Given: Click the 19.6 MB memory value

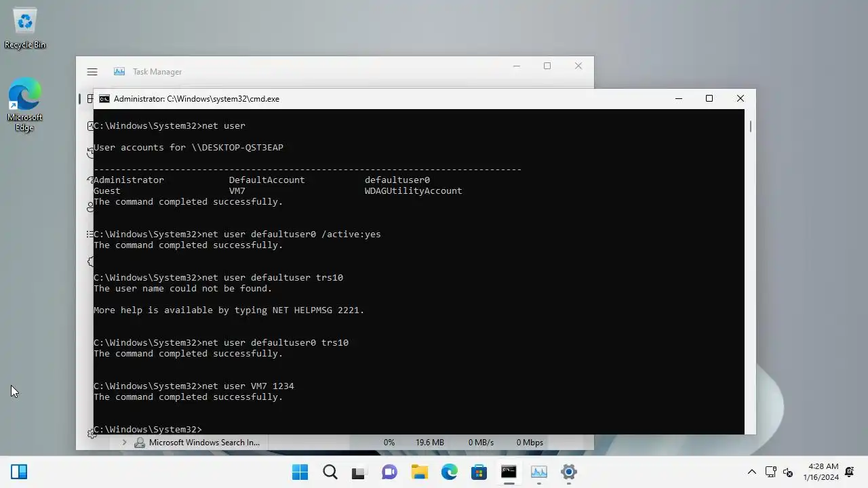Looking at the screenshot, I should [x=430, y=443].
